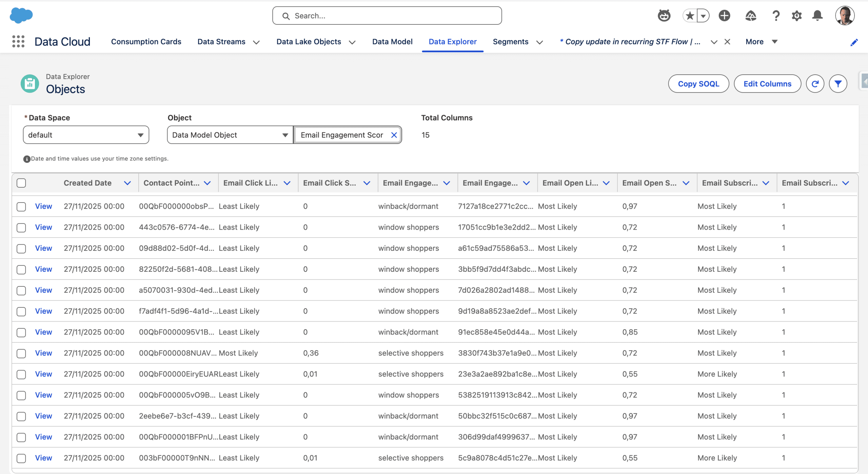The image size is (868, 474).
Task: Open the Consumption Cards tab
Action: point(146,42)
